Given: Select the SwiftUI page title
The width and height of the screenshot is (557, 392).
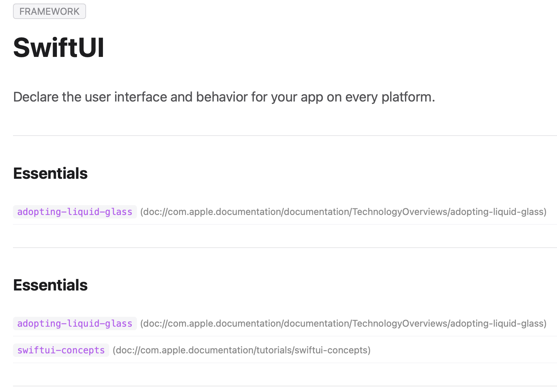Looking at the screenshot, I should point(59,47).
